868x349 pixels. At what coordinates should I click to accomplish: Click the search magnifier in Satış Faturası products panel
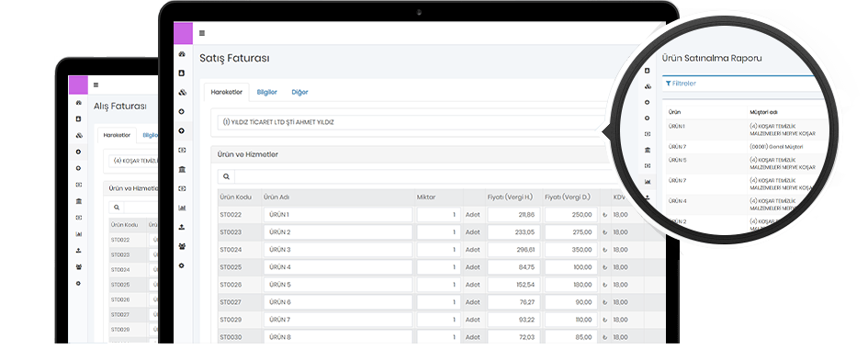tap(226, 177)
